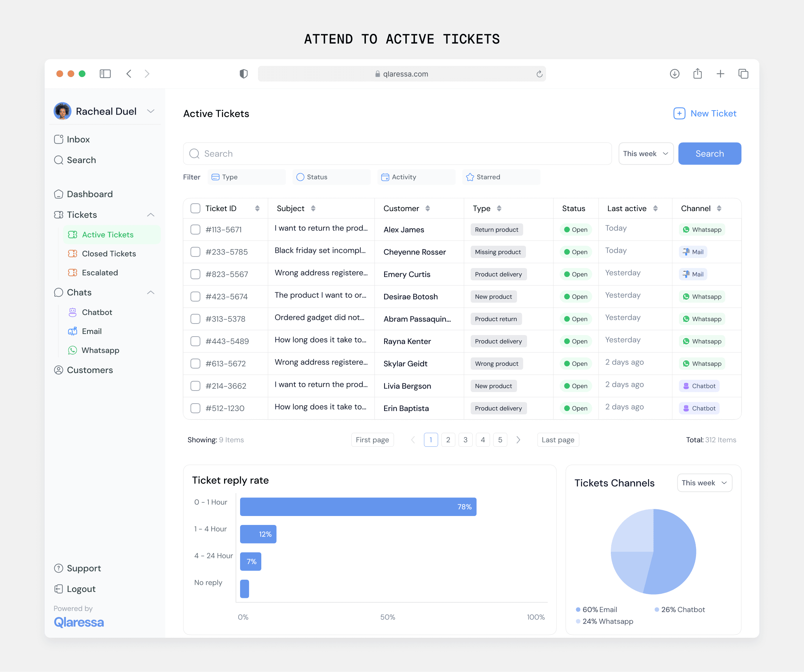Click the browser sidebar toggle icon
The width and height of the screenshot is (804, 672).
(105, 73)
